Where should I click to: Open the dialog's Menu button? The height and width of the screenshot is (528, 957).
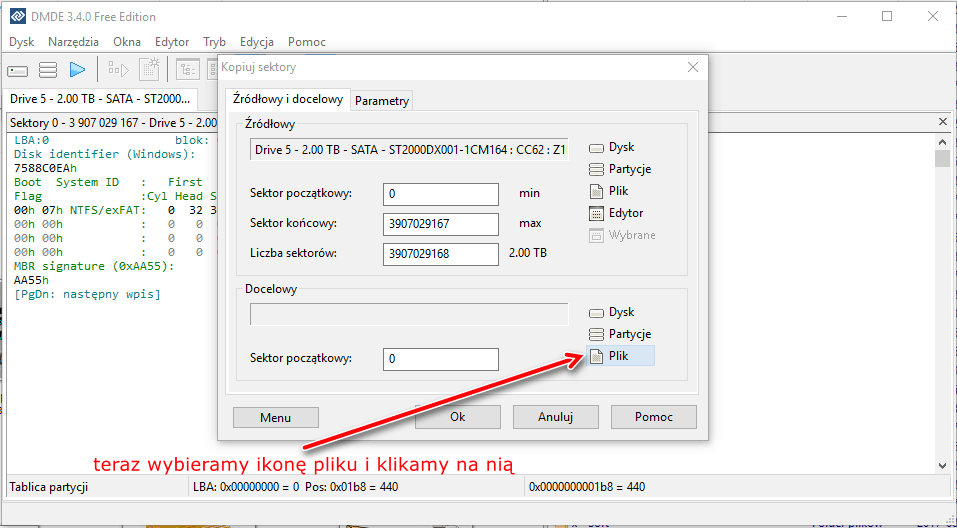[275, 417]
